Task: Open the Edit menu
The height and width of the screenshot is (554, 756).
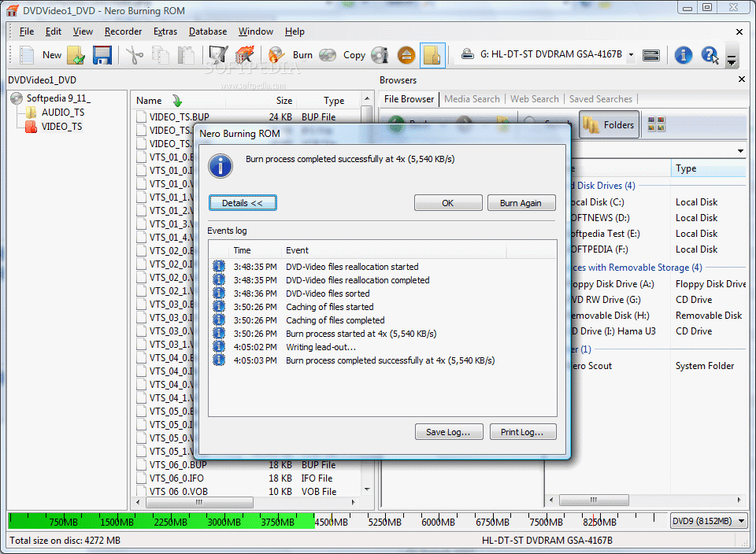Action: coord(53,31)
